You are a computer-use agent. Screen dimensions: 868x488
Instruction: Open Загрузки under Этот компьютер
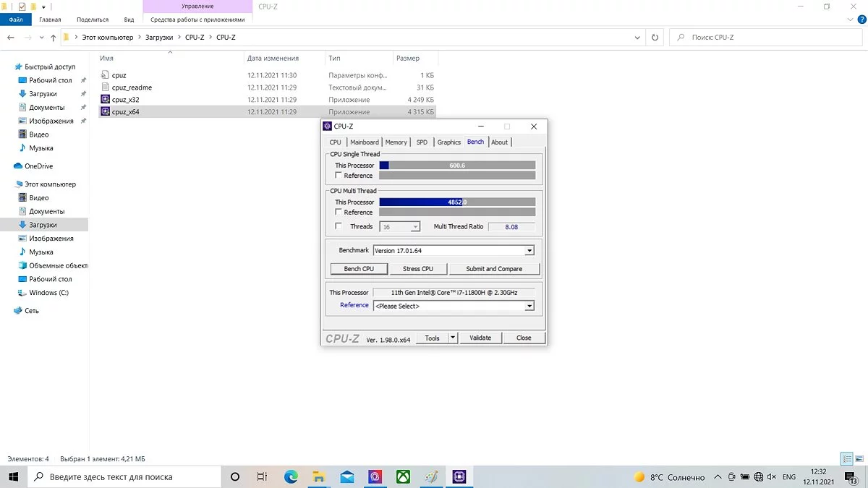point(43,225)
